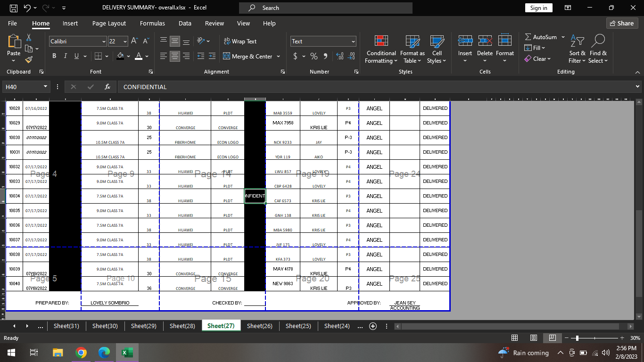Click the Format Painter brush icon
This screenshot has width=644, height=362.
point(29,60)
